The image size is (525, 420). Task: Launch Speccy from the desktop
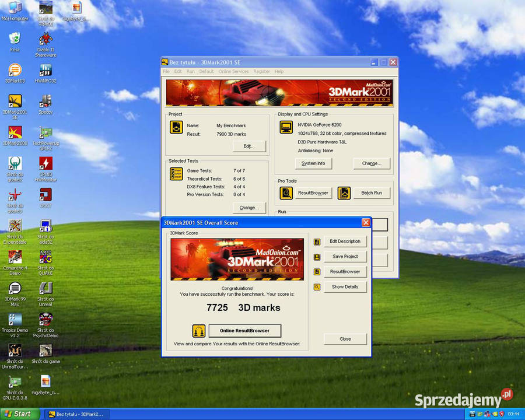point(45,102)
